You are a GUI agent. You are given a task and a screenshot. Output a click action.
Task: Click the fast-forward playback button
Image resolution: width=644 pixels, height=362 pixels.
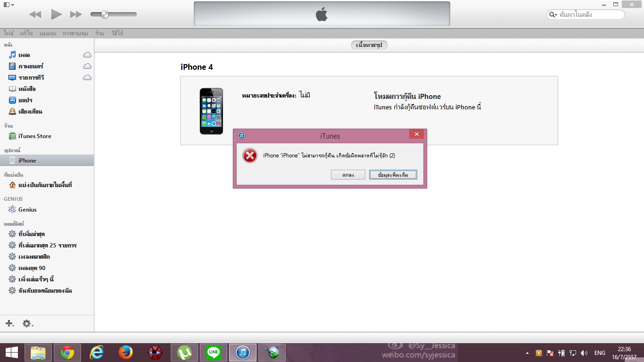coord(76,15)
